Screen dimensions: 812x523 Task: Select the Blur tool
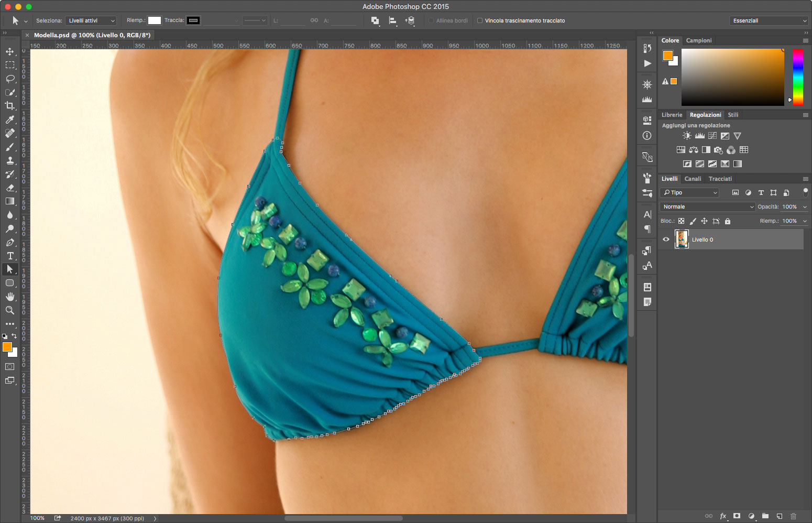click(10, 215)
